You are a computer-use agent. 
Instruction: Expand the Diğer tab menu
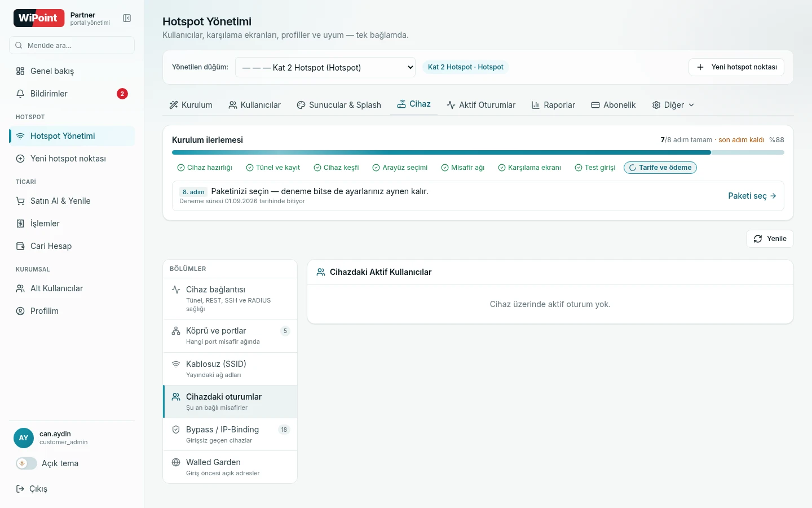(x=673, y=105)
